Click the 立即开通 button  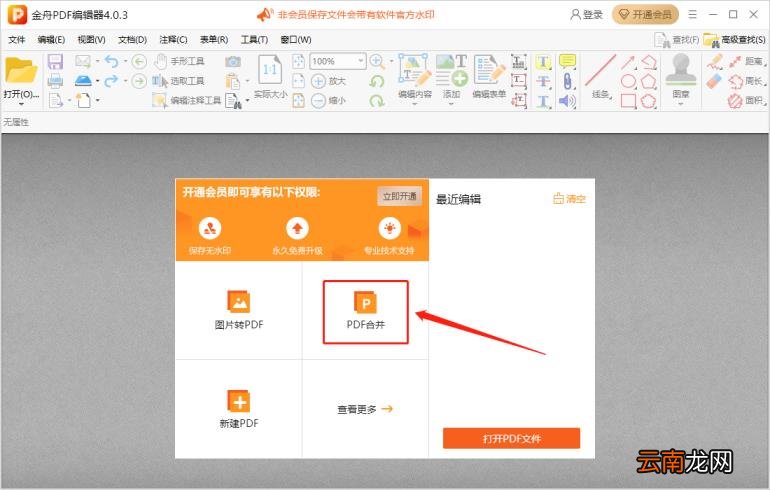click(399, 196)
